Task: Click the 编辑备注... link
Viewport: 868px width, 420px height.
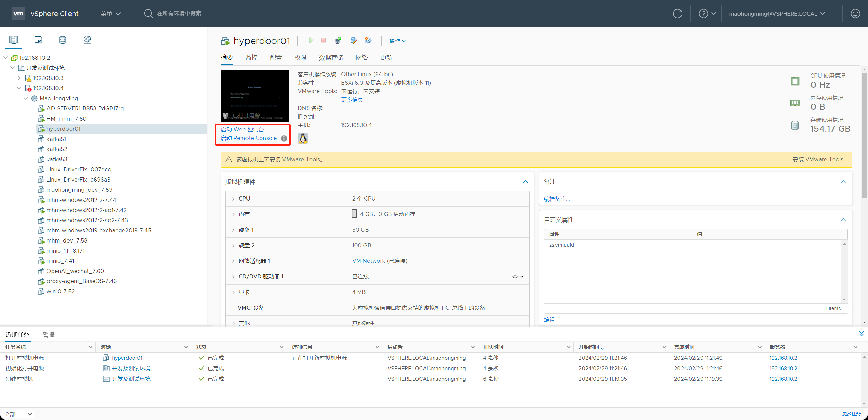Action: (557, 199)
